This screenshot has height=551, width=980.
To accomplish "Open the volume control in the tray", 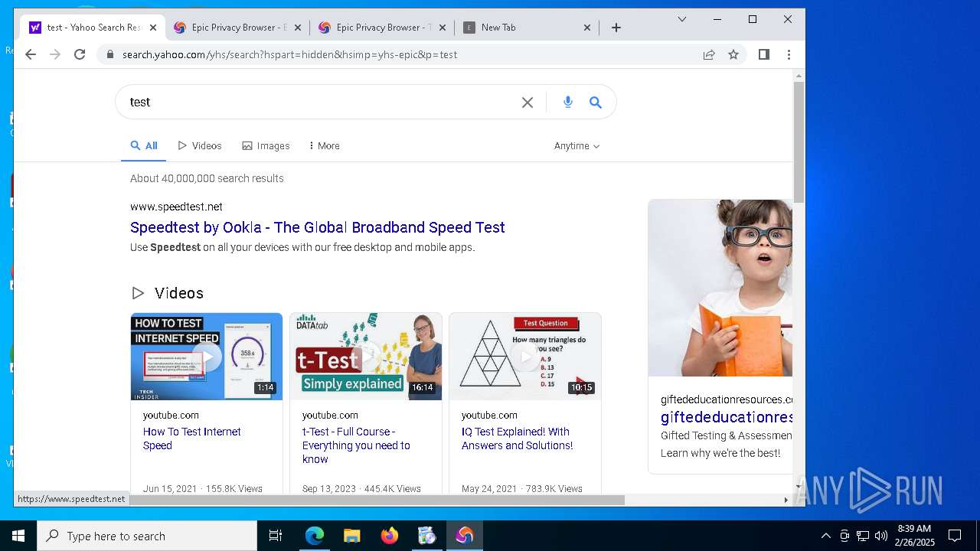I will tap(881, 536).
